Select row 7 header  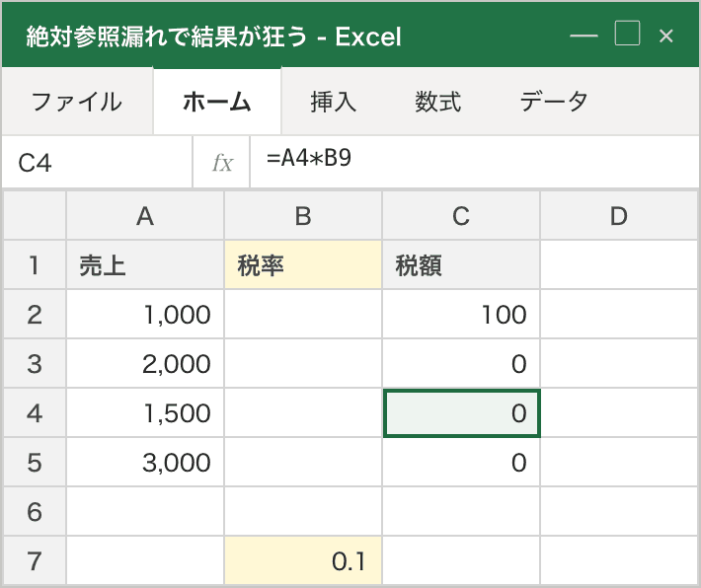(35, 560)
